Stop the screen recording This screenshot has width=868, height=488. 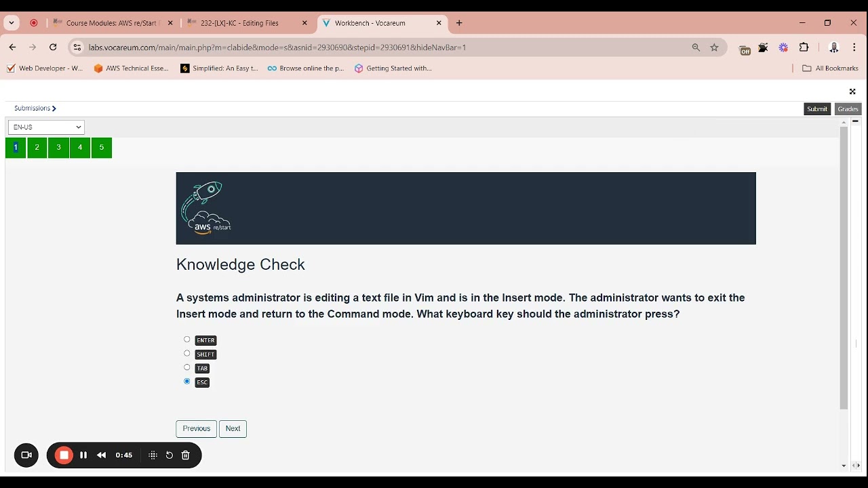64,455
